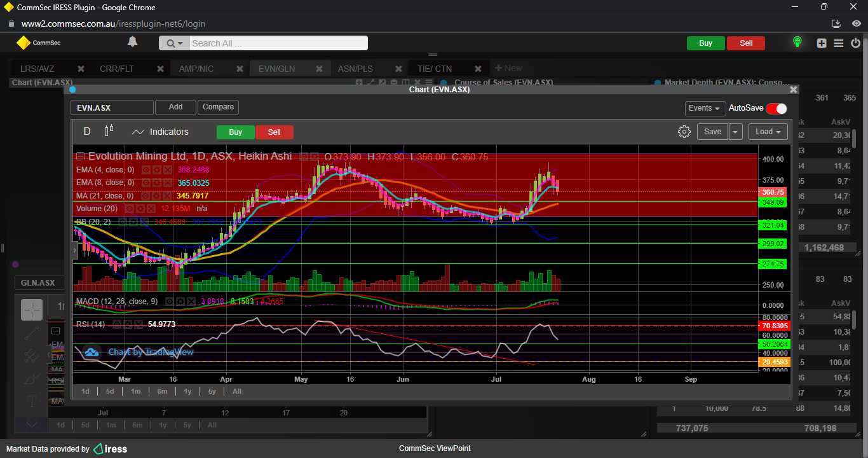Image resolution: width=868 pixels, height=458 pixels.
Task: Collapse background GLN chart legend
Action: 55,331
